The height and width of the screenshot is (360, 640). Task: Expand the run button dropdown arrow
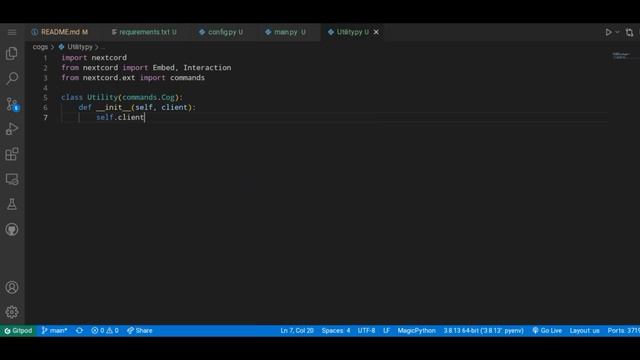617,32
